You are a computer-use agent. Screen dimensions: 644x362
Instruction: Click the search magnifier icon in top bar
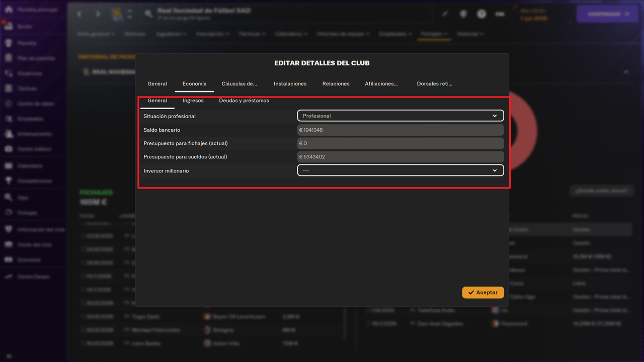click(149, 14)
